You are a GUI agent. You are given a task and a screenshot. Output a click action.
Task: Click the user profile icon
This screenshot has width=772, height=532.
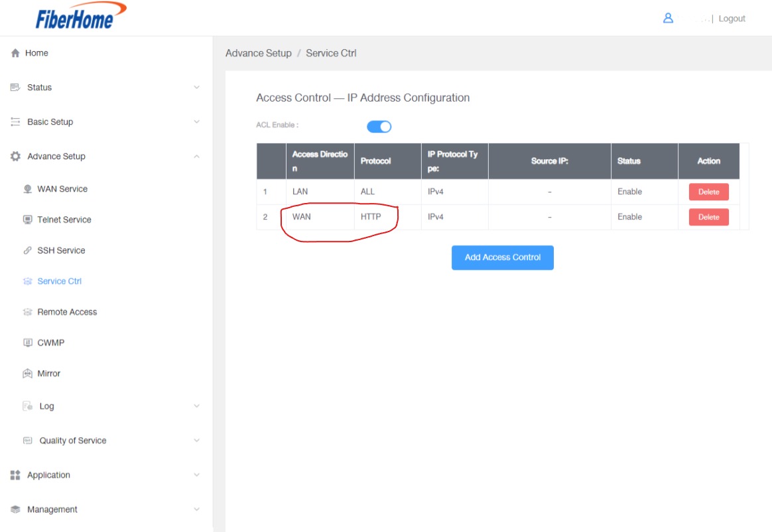point(667,18)
